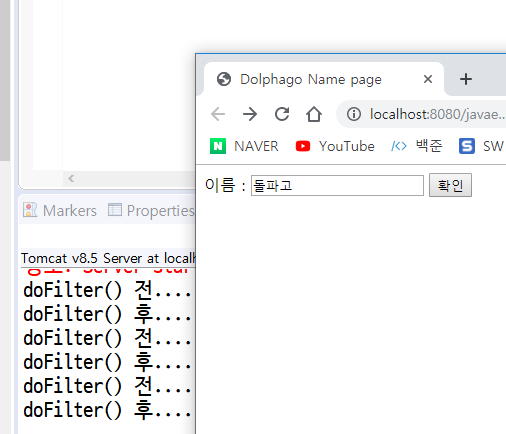Go to the browser home page

(x=314, y=114)
